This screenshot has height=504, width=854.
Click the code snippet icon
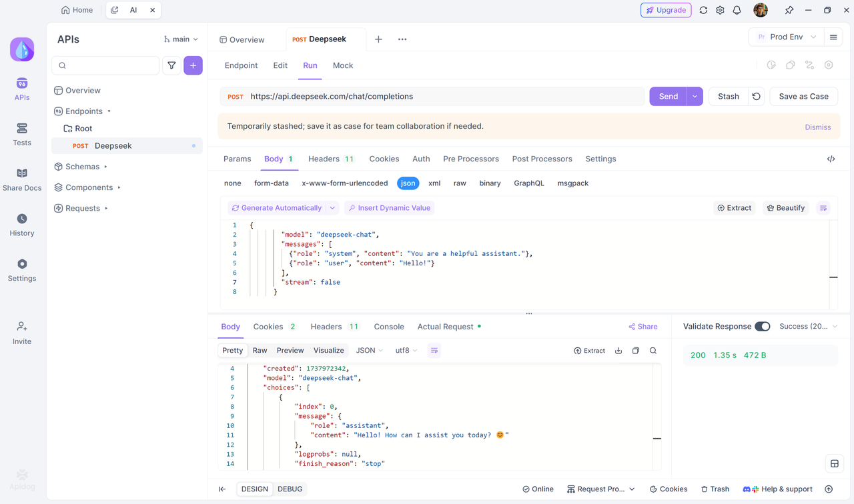[831, 159]
